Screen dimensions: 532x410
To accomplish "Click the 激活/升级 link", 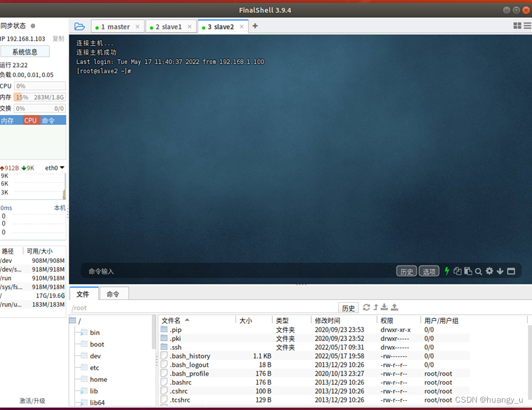I will pyautogui.click(x=32, y=401).
